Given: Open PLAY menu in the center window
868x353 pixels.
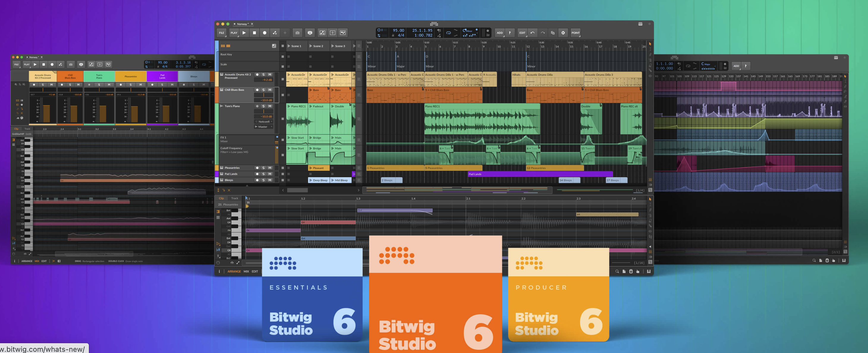Looking at the screenshot, I should click(234, 33).
